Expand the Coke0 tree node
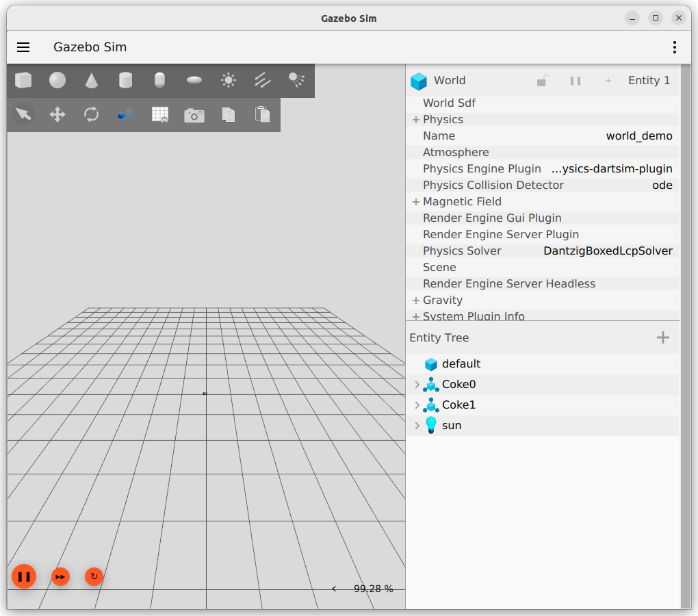Screen dimensions: 698x616 click(417, 385)
